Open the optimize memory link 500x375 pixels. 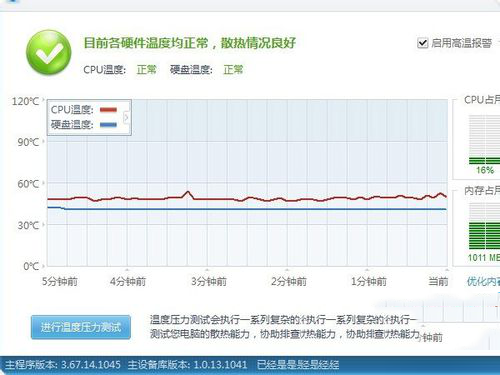pyautogui.click(x=483, y=282)
